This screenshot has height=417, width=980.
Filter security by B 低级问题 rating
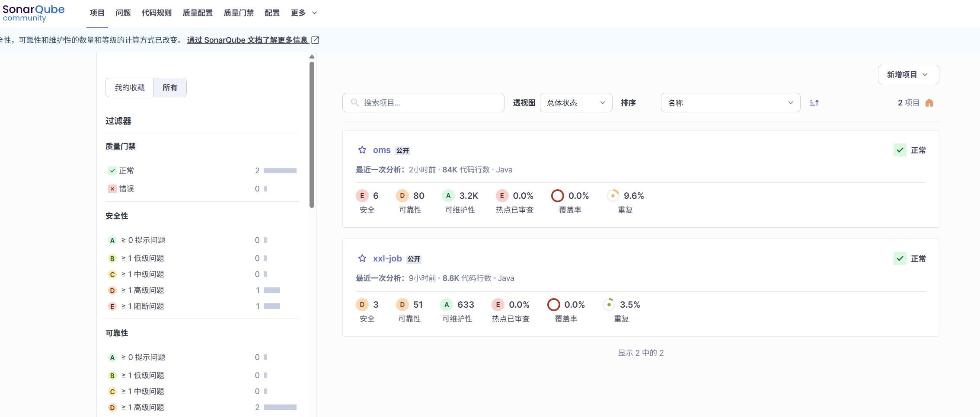(x=202, y=258)
